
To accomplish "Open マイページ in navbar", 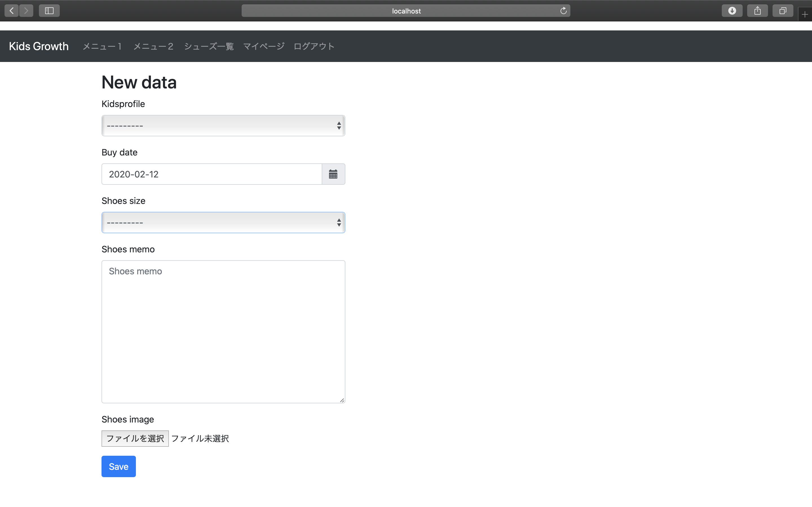I will [264, 46].
